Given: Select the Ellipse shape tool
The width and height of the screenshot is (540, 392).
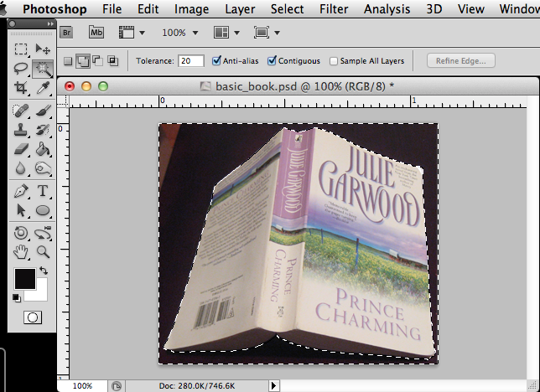Looking at the screenshot, I should (43, 210).
